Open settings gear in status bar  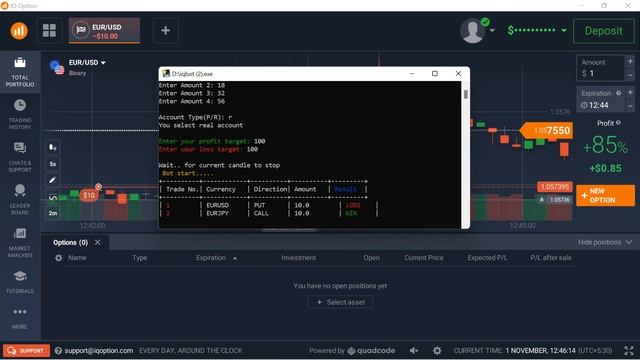tap(437, 351)
